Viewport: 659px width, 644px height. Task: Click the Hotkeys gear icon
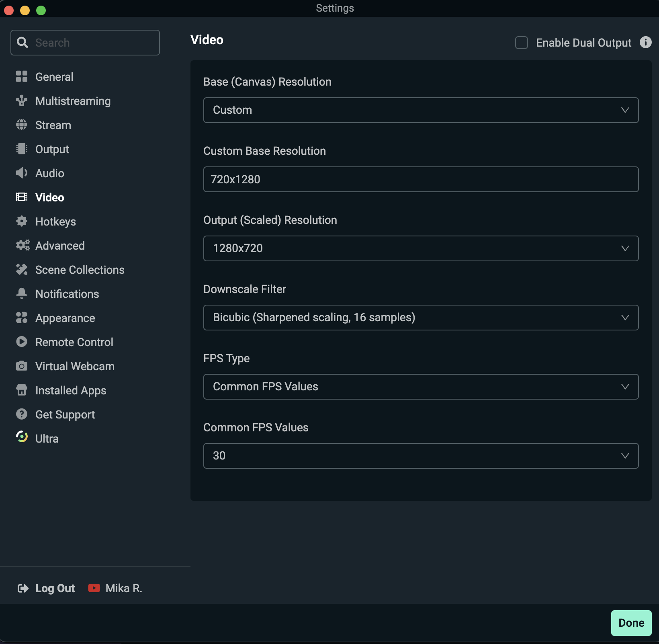pos(22,221)
